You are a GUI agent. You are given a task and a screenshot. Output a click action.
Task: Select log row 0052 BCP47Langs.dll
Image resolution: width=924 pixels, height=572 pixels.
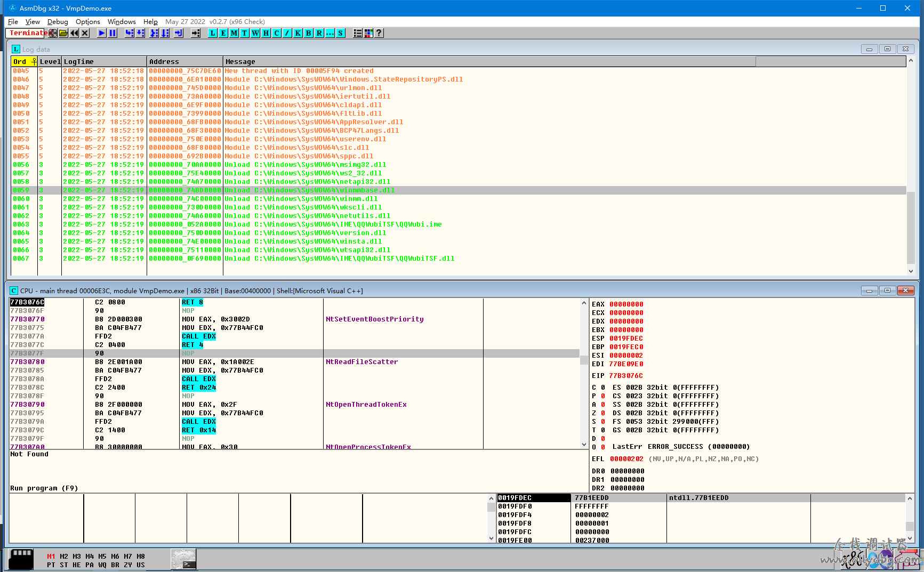[459, 131]
